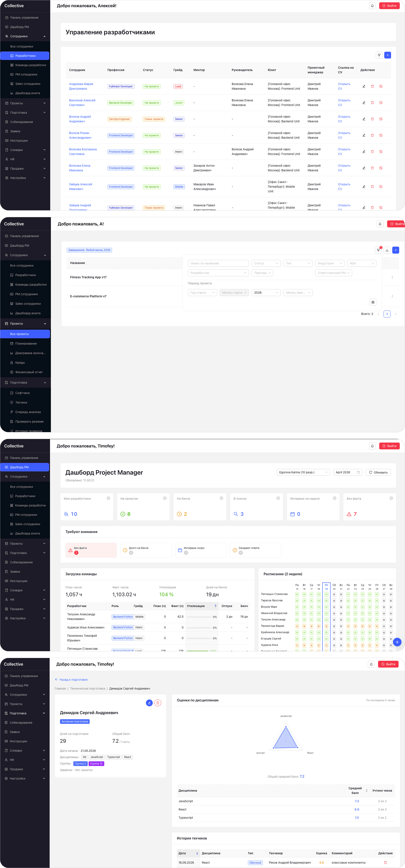Viewport: 405px width, 868px height.
Task: Block developer Волков Андрей Андреевич
Action: 381,119
